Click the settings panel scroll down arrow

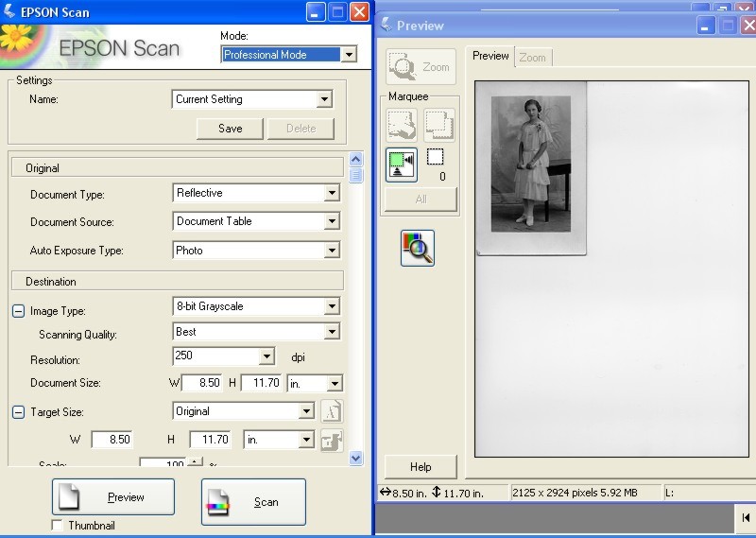point(355,458)
